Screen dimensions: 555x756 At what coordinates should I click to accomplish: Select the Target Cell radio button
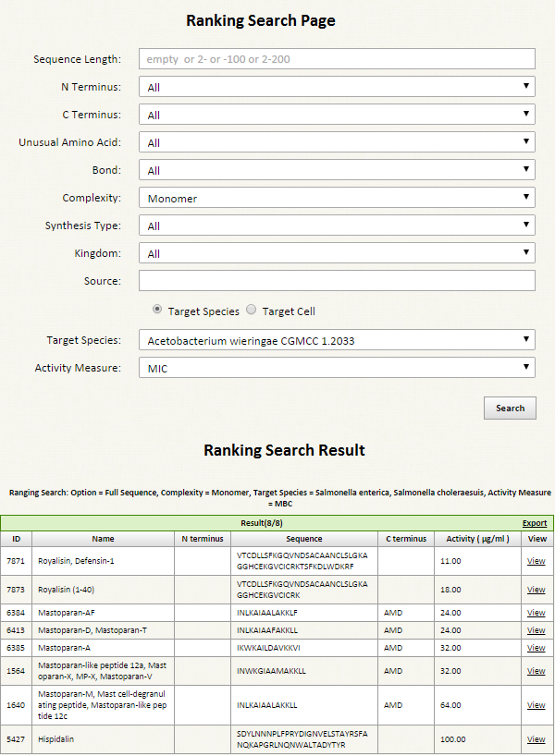[251, 309]
